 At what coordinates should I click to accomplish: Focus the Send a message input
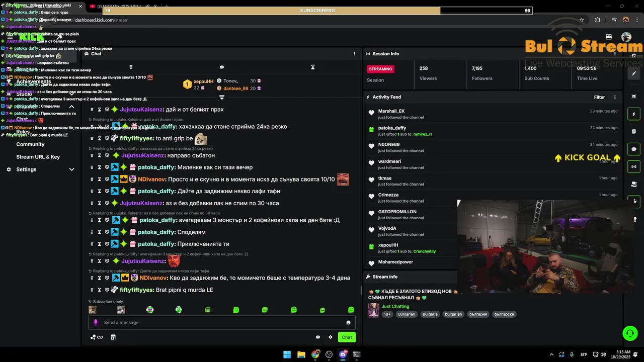[x=221, y=322]
